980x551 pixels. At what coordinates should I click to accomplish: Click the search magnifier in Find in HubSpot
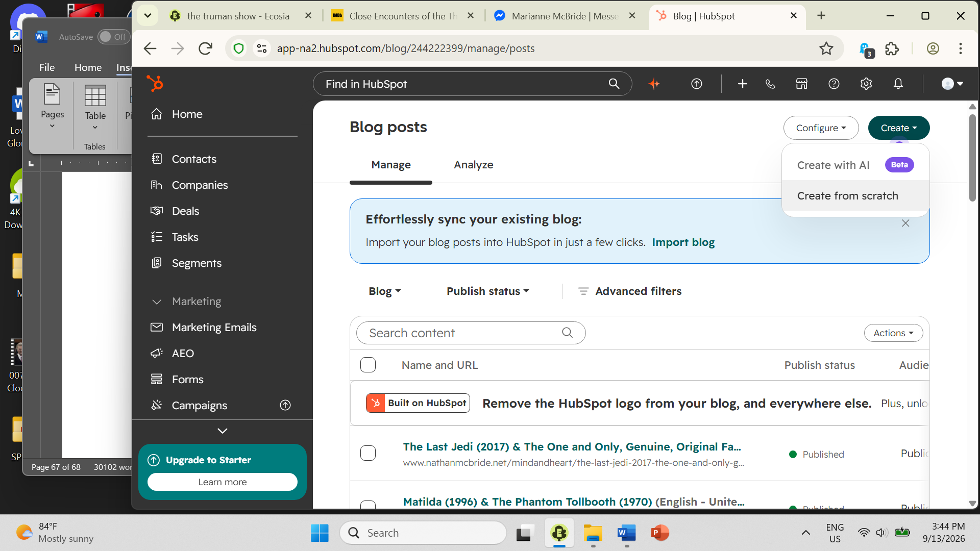614,84
